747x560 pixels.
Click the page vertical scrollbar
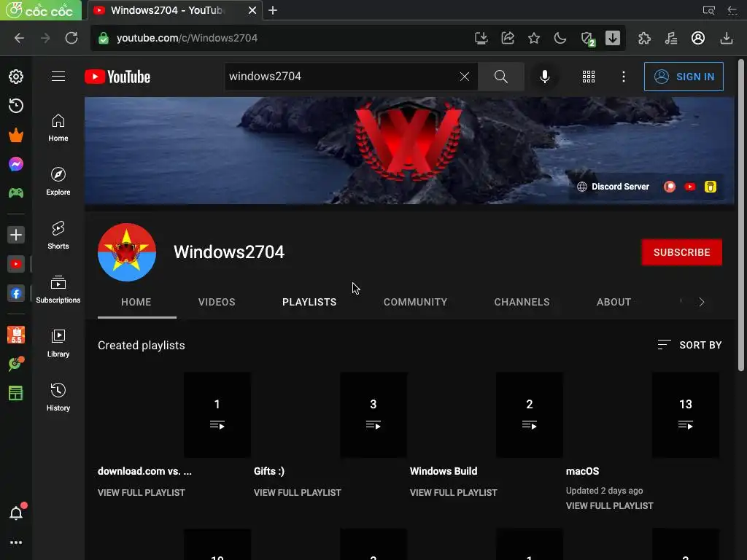(x=741, y=214)
